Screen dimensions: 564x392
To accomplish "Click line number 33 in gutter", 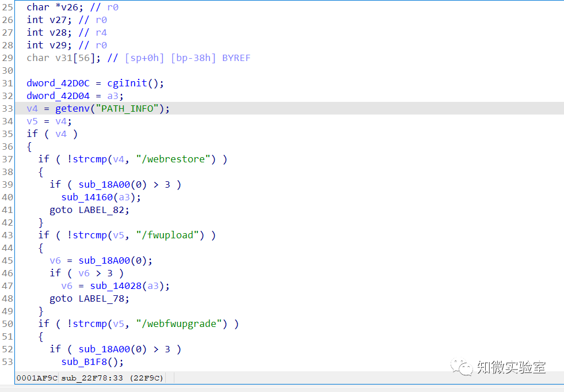I will (7, 108).
